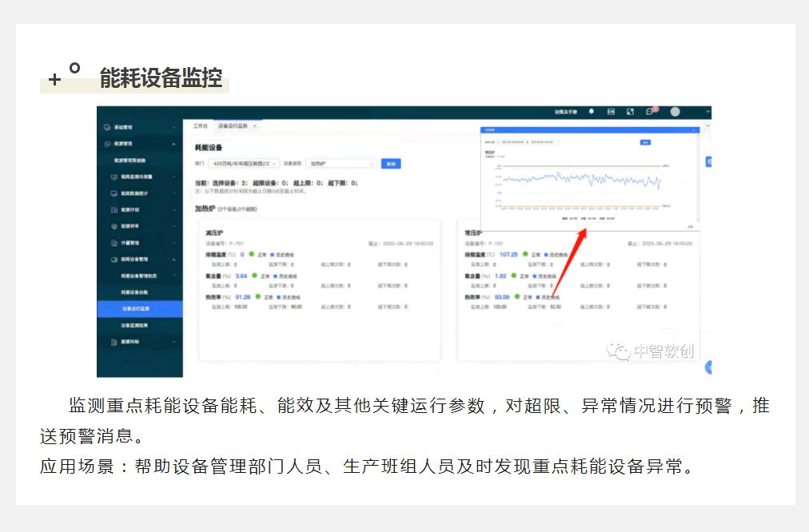
Task: Open the 设备类别 dropdown showing 加热炉
Action: pos(341,164)
